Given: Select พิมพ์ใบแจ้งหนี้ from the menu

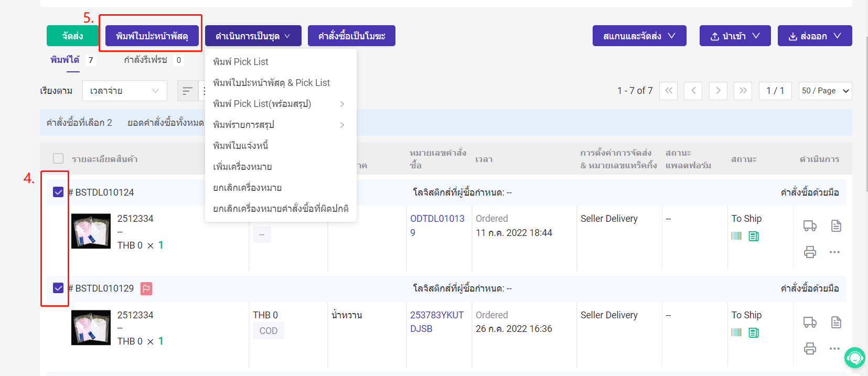Looking at the screenshot, I should [x=241, y=146].
